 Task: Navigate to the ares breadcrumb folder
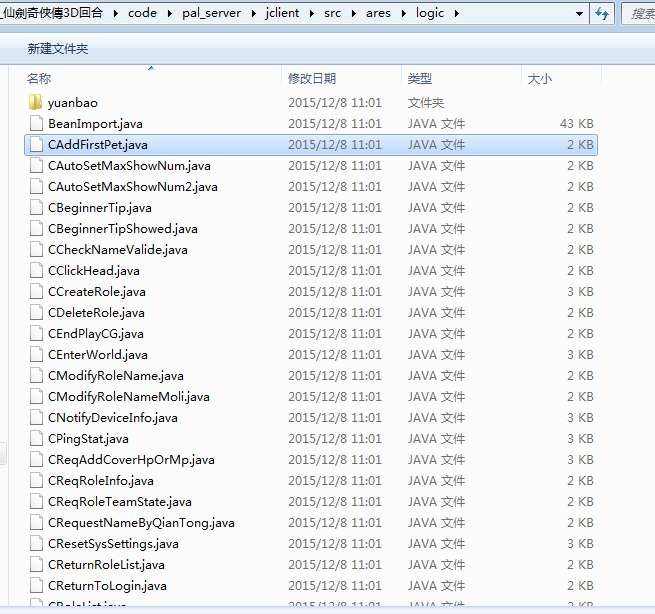point(378,13)
